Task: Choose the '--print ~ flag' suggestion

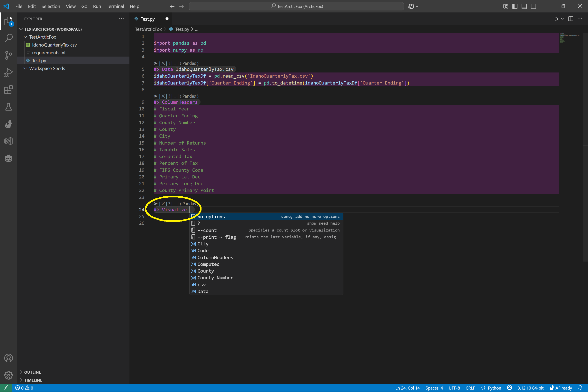Action: 266,237
